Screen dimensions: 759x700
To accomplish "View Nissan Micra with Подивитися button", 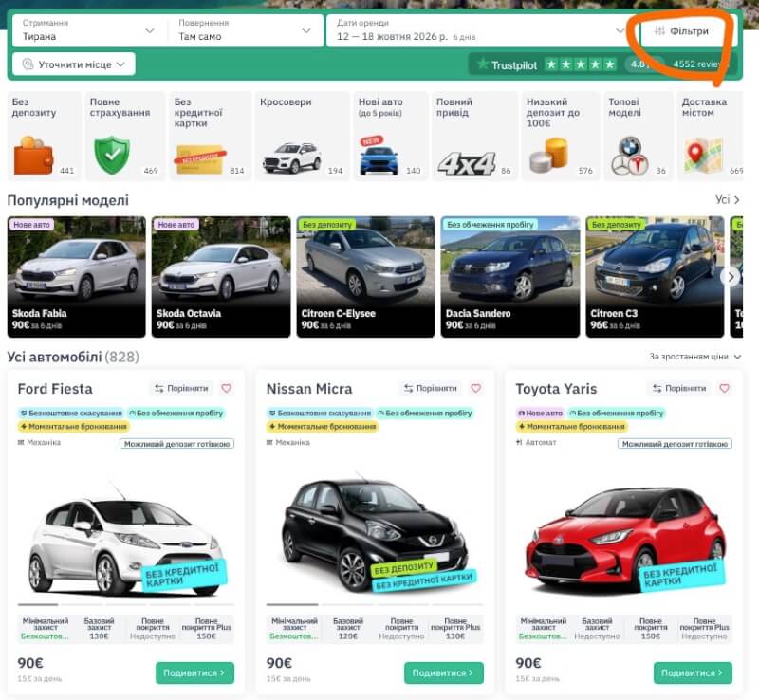I will (x=444, y=672).
